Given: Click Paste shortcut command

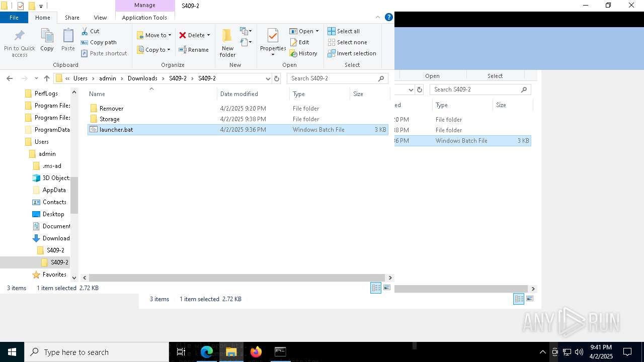Looking at the screenshot, I should pos(104,53).
